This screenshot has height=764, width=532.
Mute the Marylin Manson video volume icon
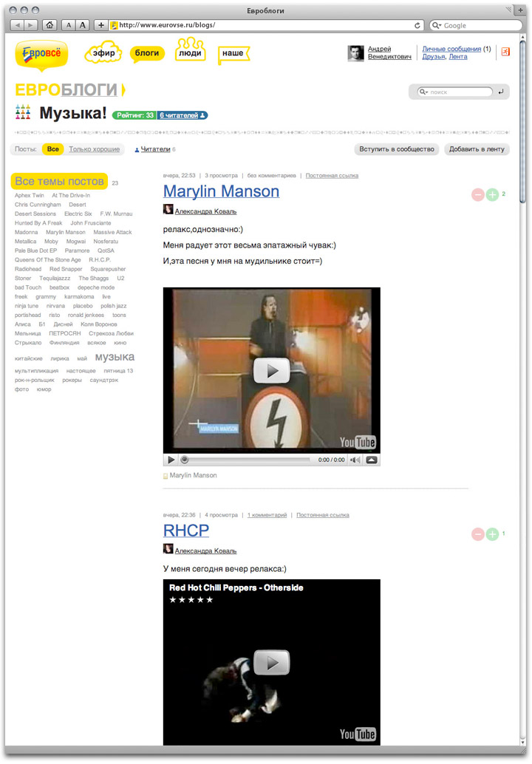tap(355, 460)
